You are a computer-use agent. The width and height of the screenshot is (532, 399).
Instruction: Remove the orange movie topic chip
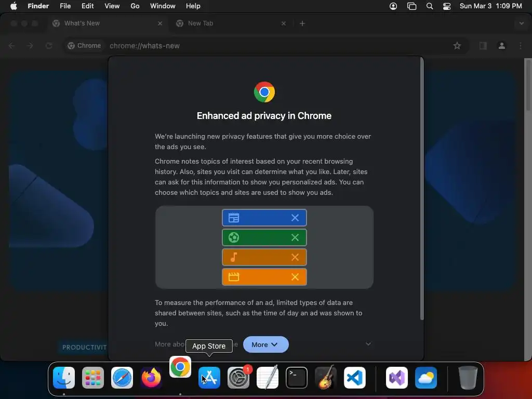(295, 276)
